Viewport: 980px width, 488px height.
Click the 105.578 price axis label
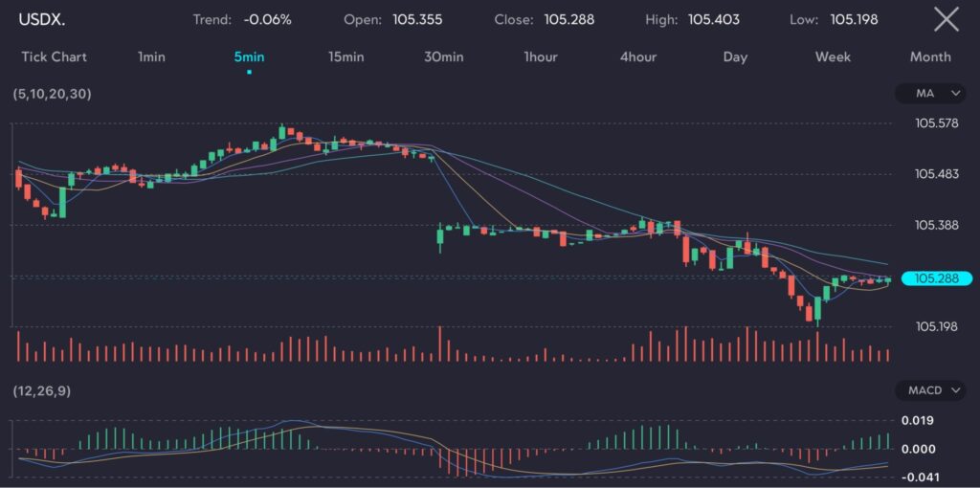tap(937, 123)
